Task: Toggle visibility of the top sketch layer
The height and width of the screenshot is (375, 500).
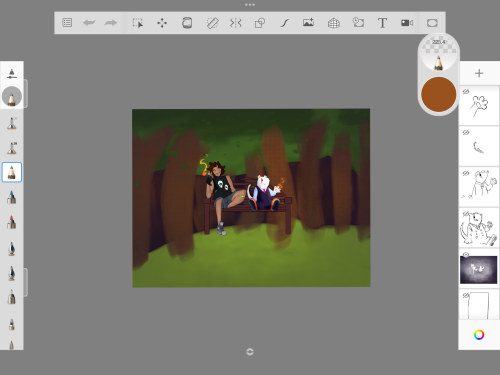Action: point(466,91)
